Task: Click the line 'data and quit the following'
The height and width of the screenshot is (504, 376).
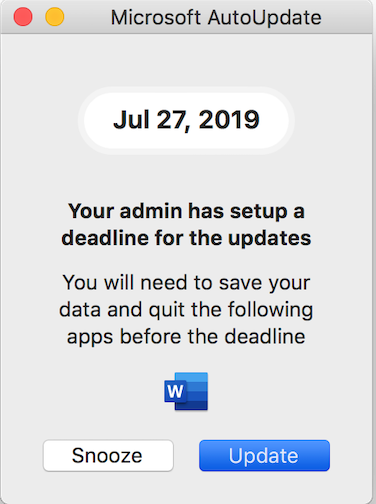Action: (186, 310)
